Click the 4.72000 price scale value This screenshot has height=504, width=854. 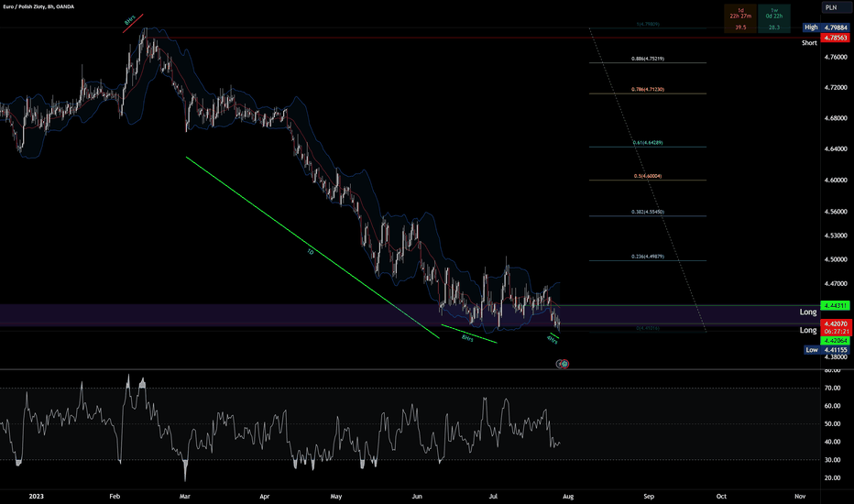tap(836, 87)
